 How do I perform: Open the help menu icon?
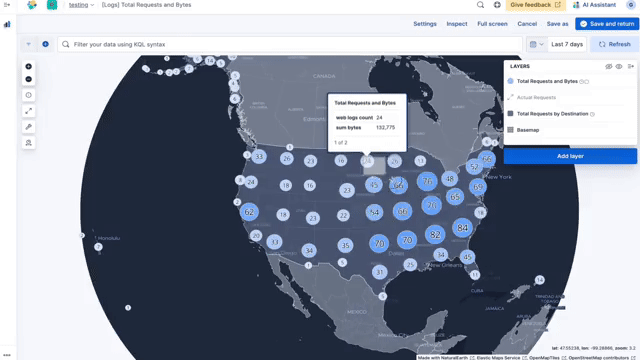click(x=497, y=5)
